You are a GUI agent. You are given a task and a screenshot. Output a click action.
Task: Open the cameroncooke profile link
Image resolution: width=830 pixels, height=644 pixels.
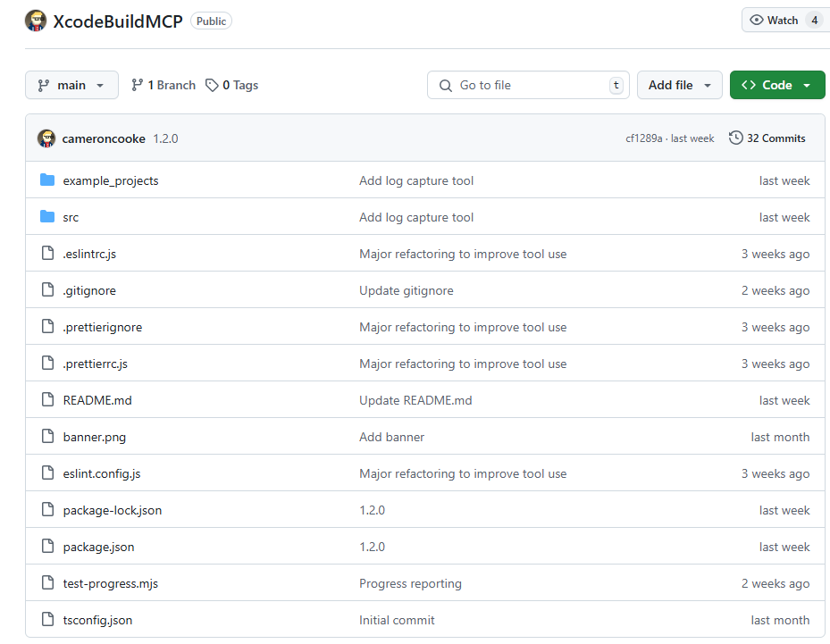tap(104, 138)
